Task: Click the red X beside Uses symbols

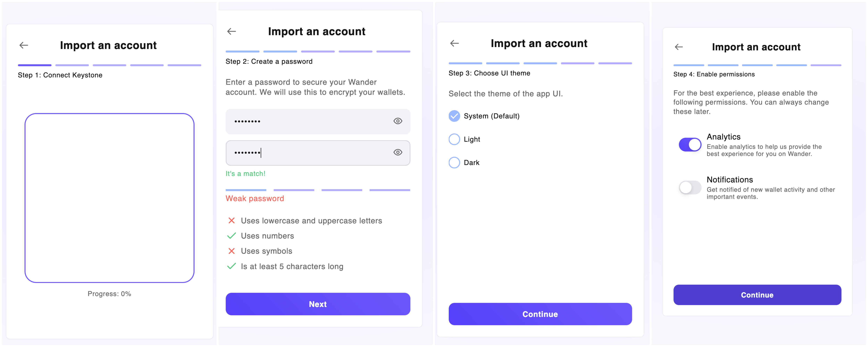Action: coord(231,251)
